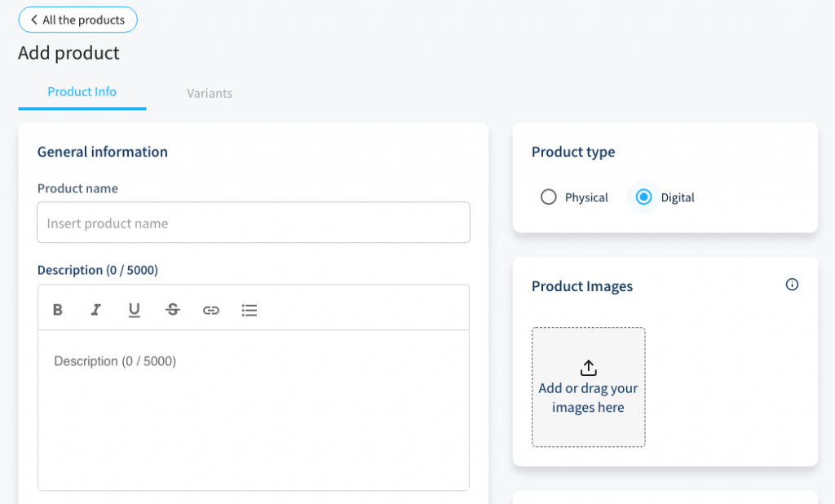835x504 pixels.
Task: Click inside the Description text area
Action: [254, 409]
